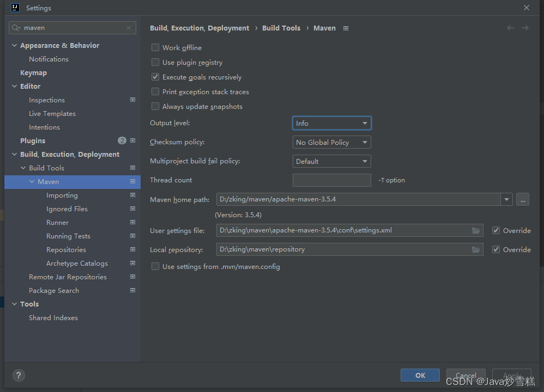The height and width of the screenshot is (392, 544).
Task: Click the forward navigation arrow
Action: pos(525,28)
